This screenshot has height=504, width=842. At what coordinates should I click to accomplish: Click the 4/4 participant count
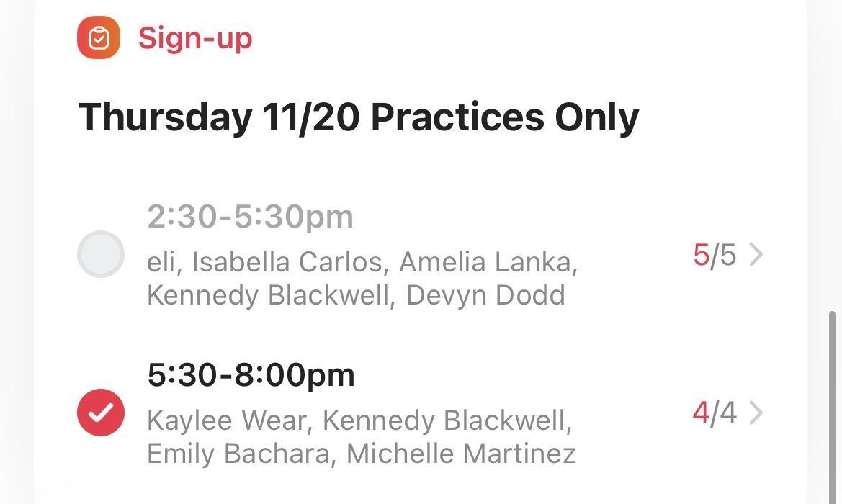point(714,413)
